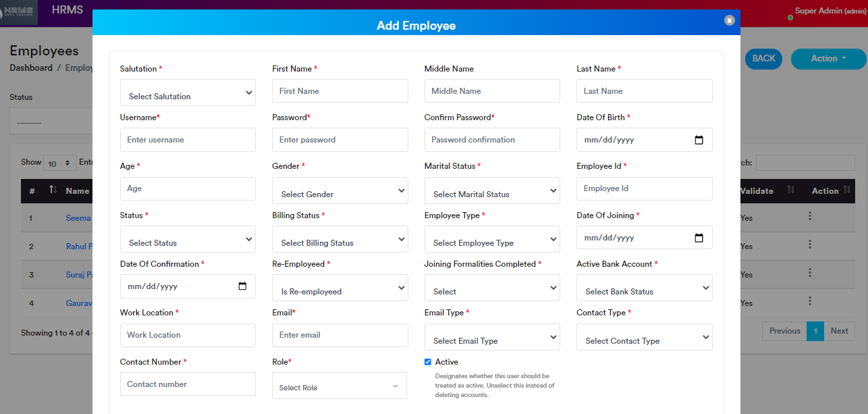The width and height of the screenshot is (868, 414).
Task: Open the Select Employee Type dropdown
Action: 492,239
